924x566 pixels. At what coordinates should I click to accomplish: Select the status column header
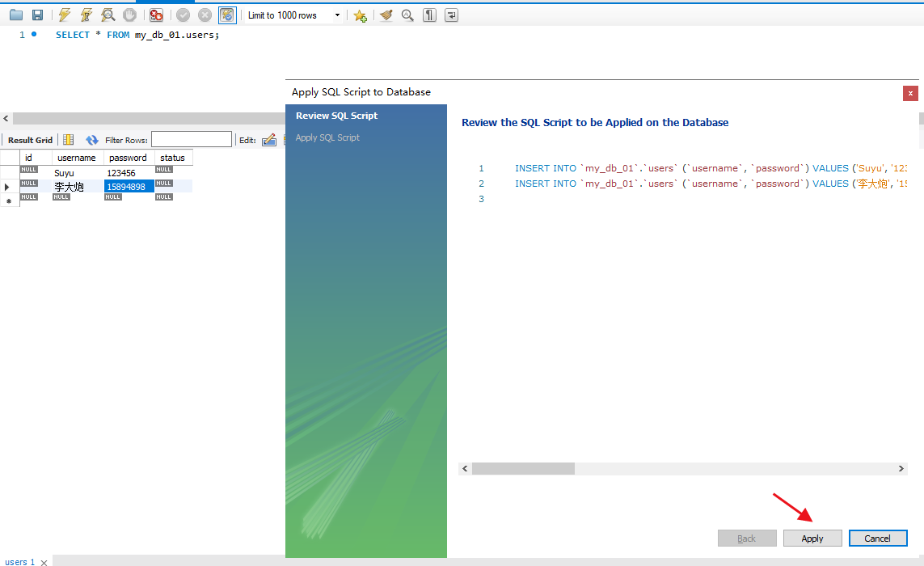point(174,158)
